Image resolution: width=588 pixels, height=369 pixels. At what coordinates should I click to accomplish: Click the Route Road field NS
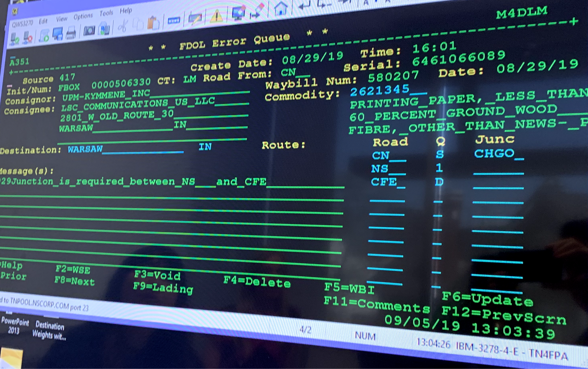point(388,169)
